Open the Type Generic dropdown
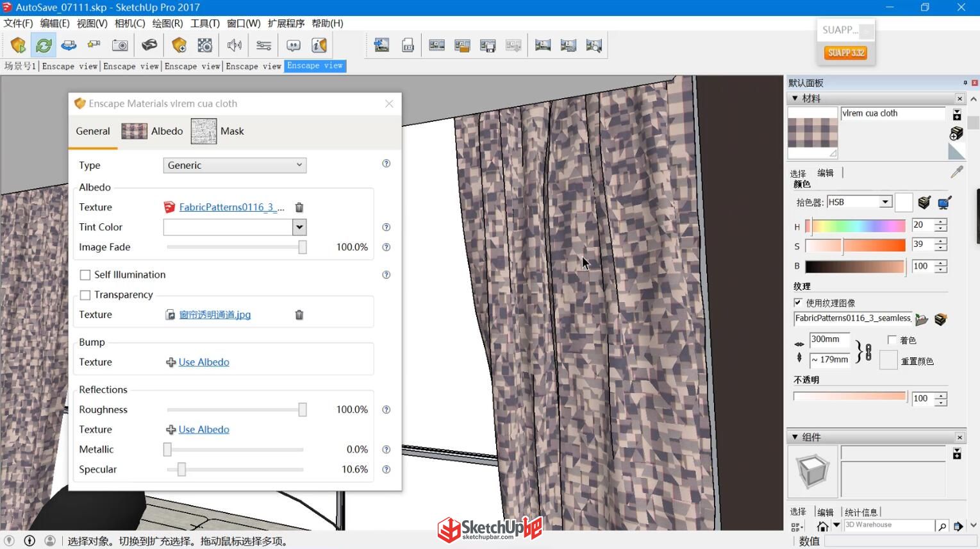The height and width of the screenshot is (549, 980). tap(235, 165)
